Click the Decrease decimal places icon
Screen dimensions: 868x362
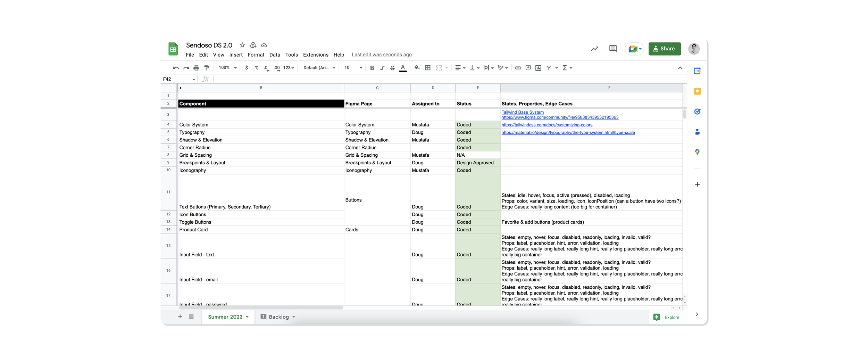pyautogui.click(x=266, y=68)
